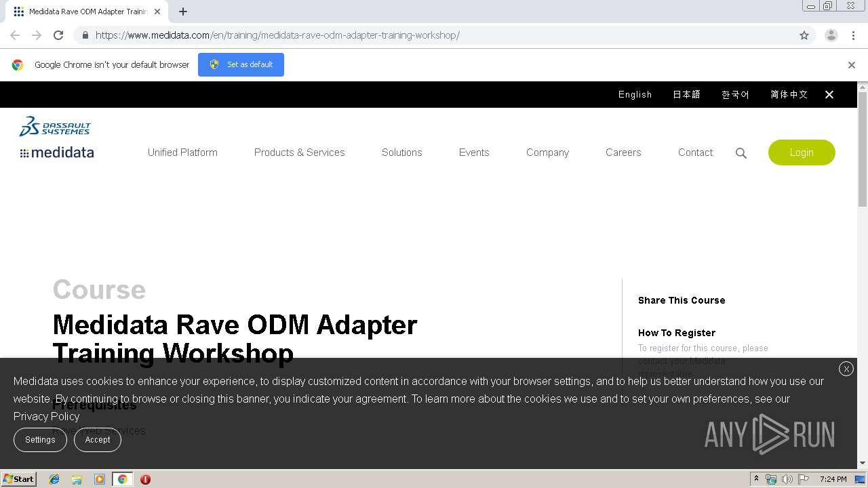Dismiss the default browser notification bar
Screen dimensions: 868x488
click(852, 65)
